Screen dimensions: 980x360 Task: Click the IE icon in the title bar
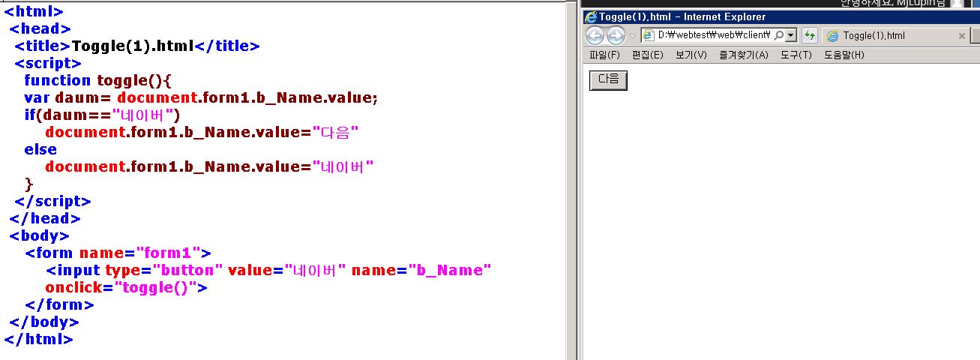pyautogui.click(x=591, y=17)
